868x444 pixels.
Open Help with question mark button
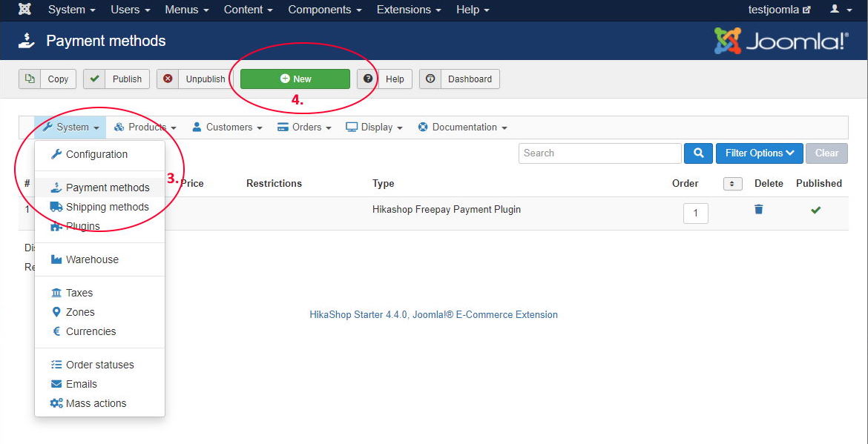[x=385, y=79]
